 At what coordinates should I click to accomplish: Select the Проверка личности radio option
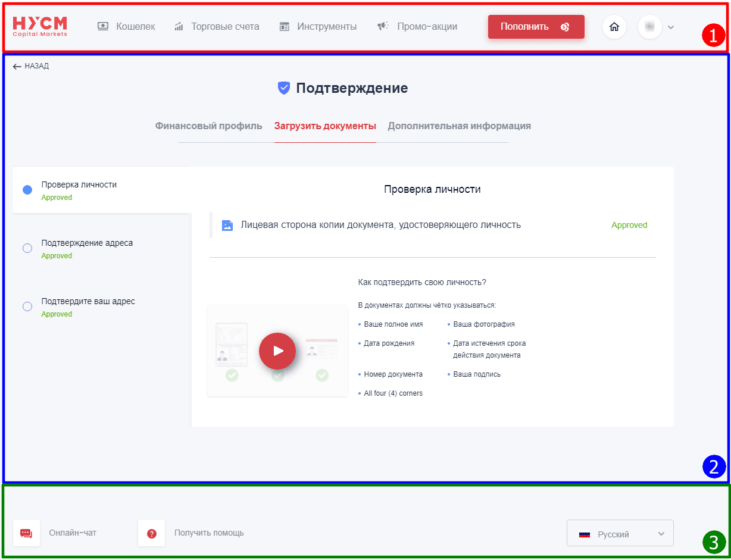[x=27, y=190]
